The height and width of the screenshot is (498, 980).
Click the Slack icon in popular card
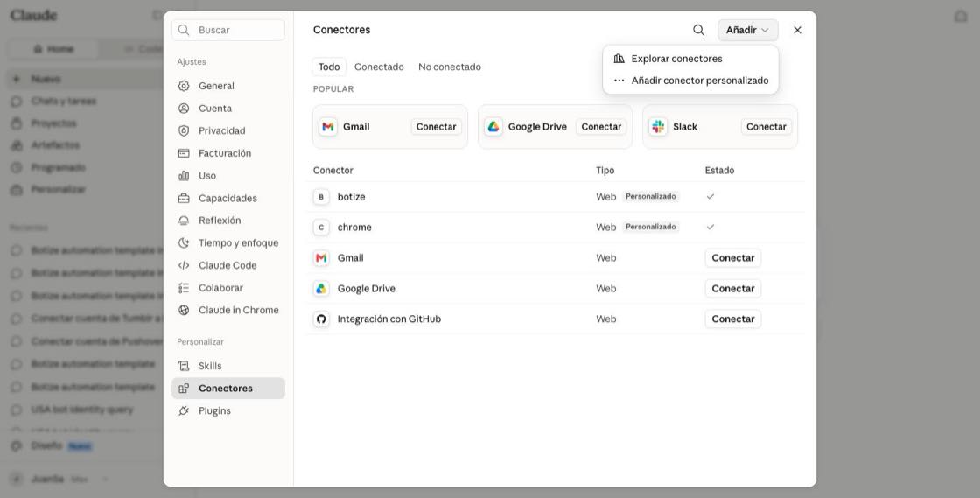657,127
